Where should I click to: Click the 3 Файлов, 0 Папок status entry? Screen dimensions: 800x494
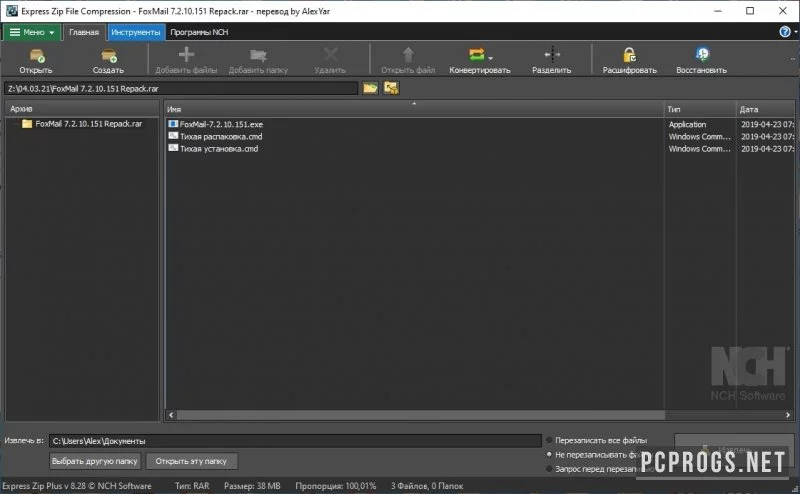[x=427, y=486]
